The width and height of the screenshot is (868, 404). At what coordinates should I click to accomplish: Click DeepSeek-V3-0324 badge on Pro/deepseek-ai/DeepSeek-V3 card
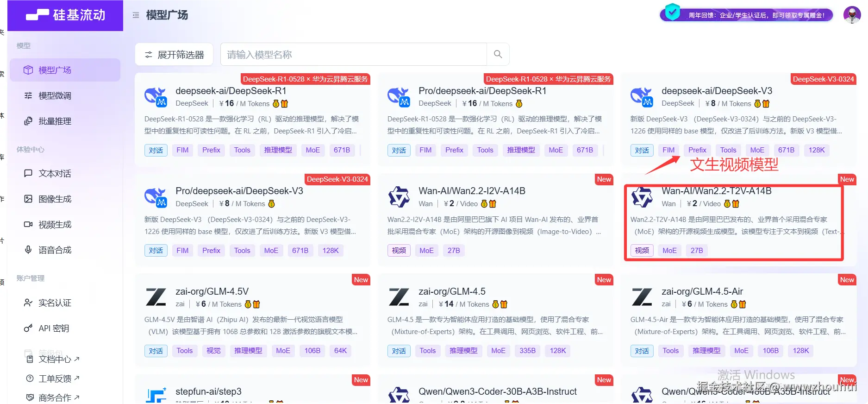point(337,179)
